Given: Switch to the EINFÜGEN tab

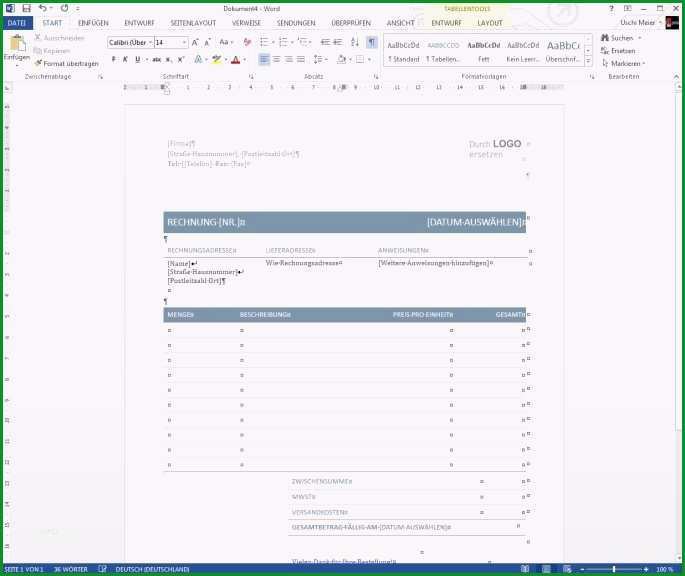Looking at the screenshot, I should [93, 23].
